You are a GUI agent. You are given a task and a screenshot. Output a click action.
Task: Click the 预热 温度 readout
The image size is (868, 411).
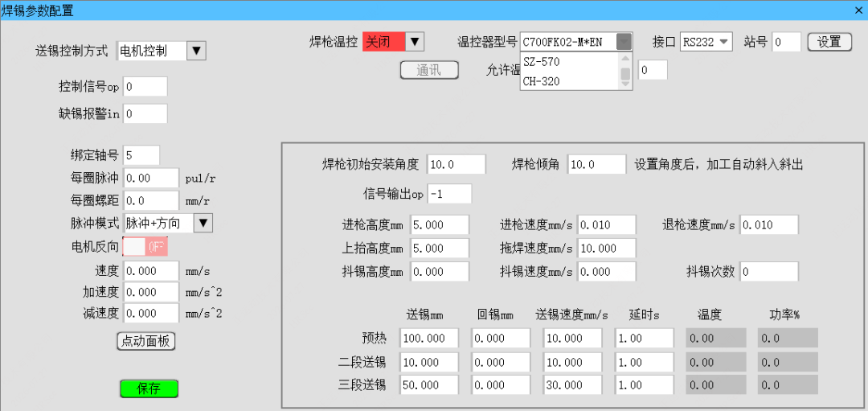tap(716, 338)
